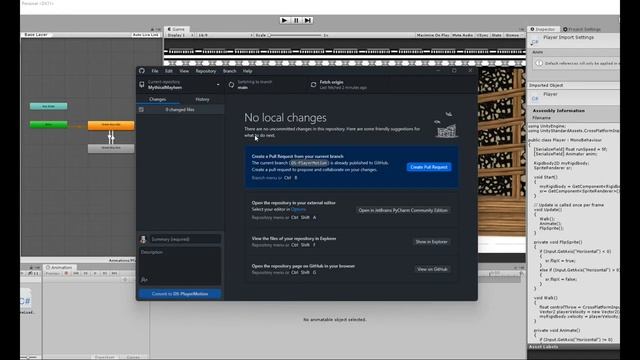
Task: Click the Summary (required) input field
Action: coord(185,239)
